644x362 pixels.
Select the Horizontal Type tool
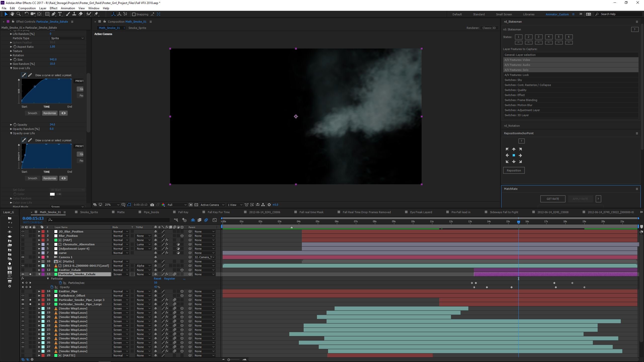point(60,14)
